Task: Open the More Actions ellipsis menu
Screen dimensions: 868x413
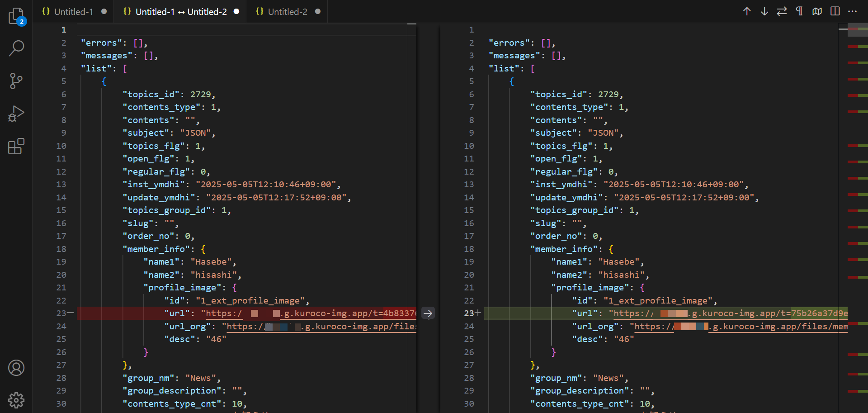Action: coord(853,11)
